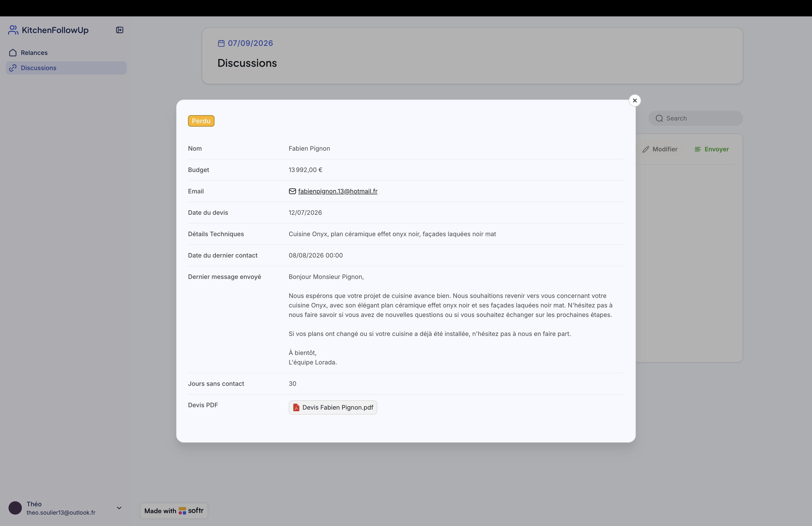Screen dimensions: 812x526
Task: Click the KitchenFollowUp users logo icon
Action: tap(13, 30)
